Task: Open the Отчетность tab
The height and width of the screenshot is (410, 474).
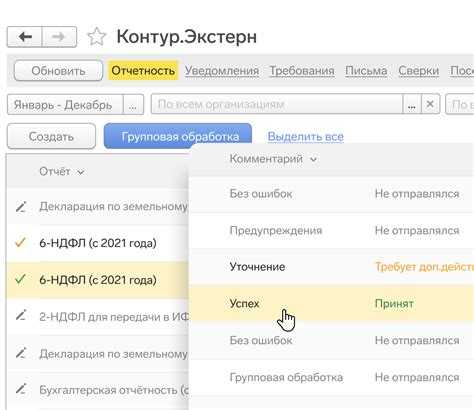Action: [143, 71]
